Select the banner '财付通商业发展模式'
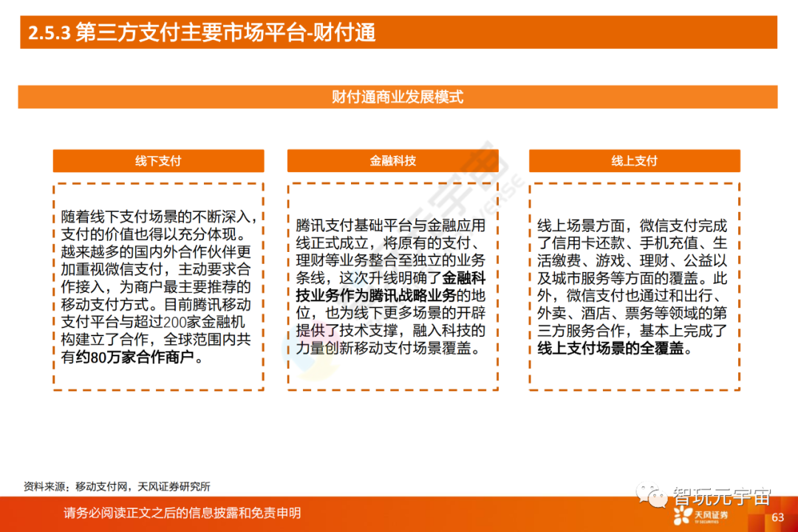Image resolution: width=798 pixels, height=532 pixels. (398, 97)
